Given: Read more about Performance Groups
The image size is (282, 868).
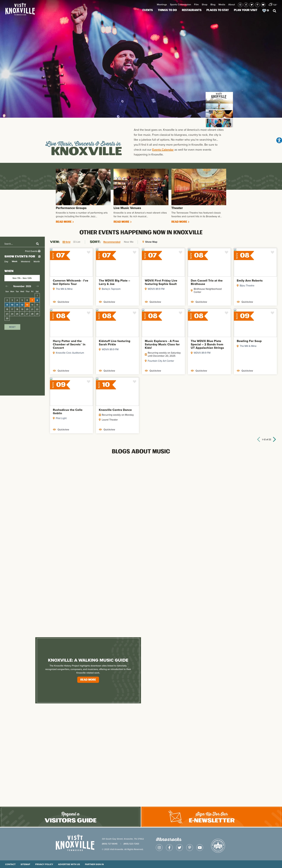Looking at the screenshot, I should (x=65, y=222).
